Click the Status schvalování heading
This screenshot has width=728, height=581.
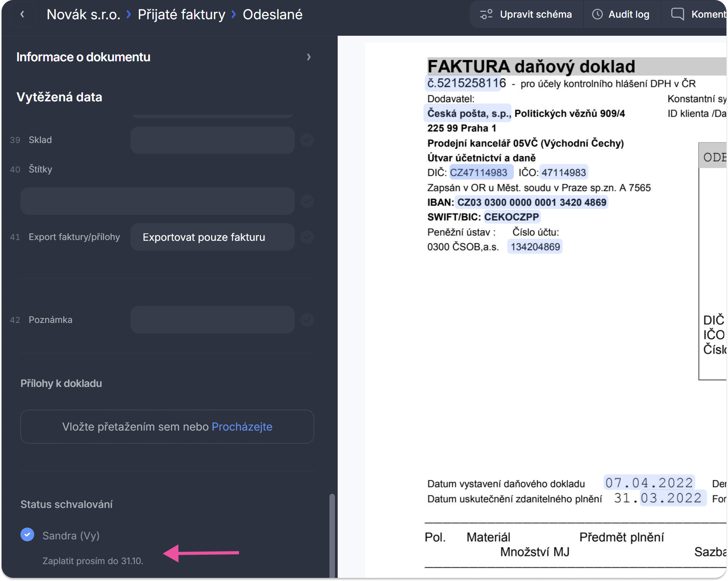66,504
